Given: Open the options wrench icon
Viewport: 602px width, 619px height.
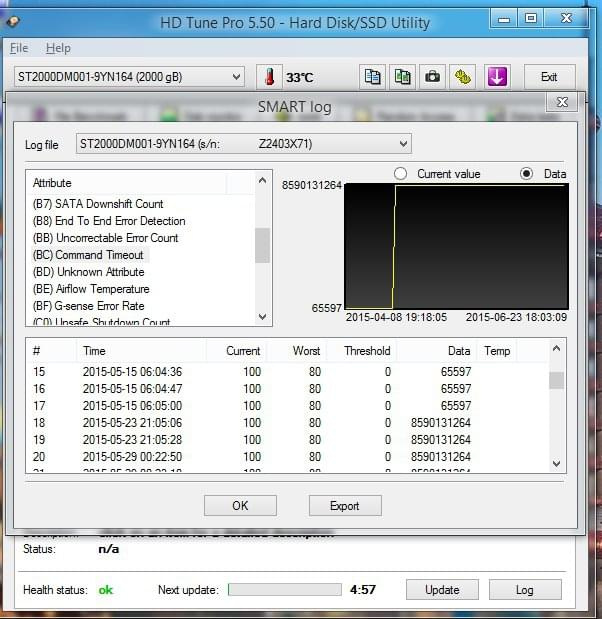Looking at the screenshot, I should click(x=463, y=77).
